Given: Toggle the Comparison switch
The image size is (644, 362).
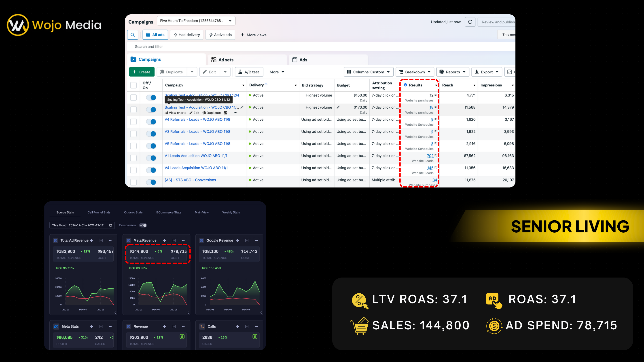Looking at the screenshot, I should tap(143, 225).
